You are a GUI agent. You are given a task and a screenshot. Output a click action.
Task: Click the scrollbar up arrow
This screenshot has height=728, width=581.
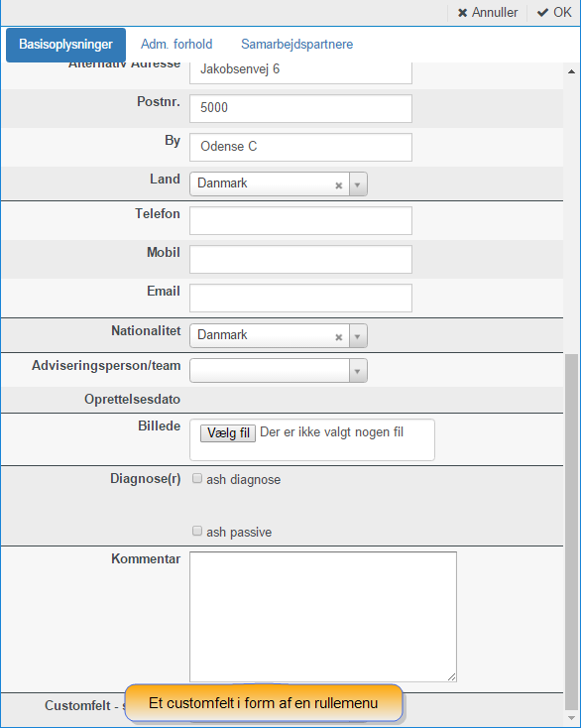571,71
